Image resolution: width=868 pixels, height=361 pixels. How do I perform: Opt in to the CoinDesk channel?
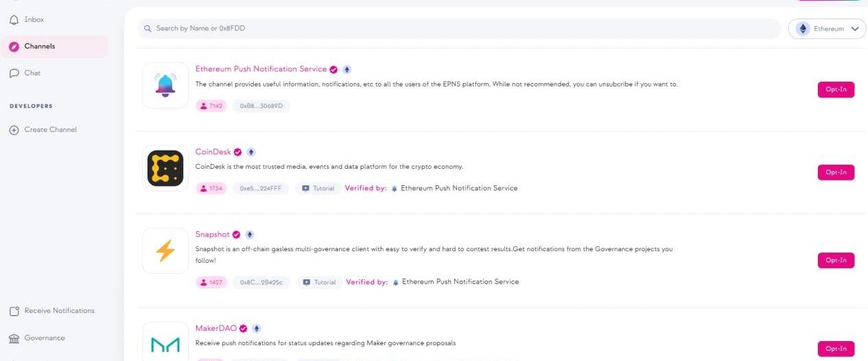(x=836, y=172)
